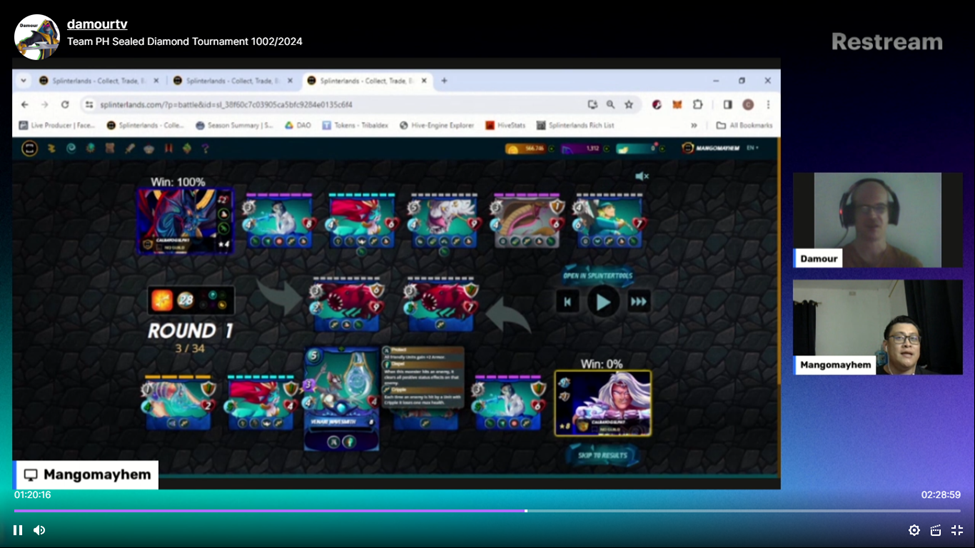
Task: Select the Win 0% summoner card
Action: [603, 402]
